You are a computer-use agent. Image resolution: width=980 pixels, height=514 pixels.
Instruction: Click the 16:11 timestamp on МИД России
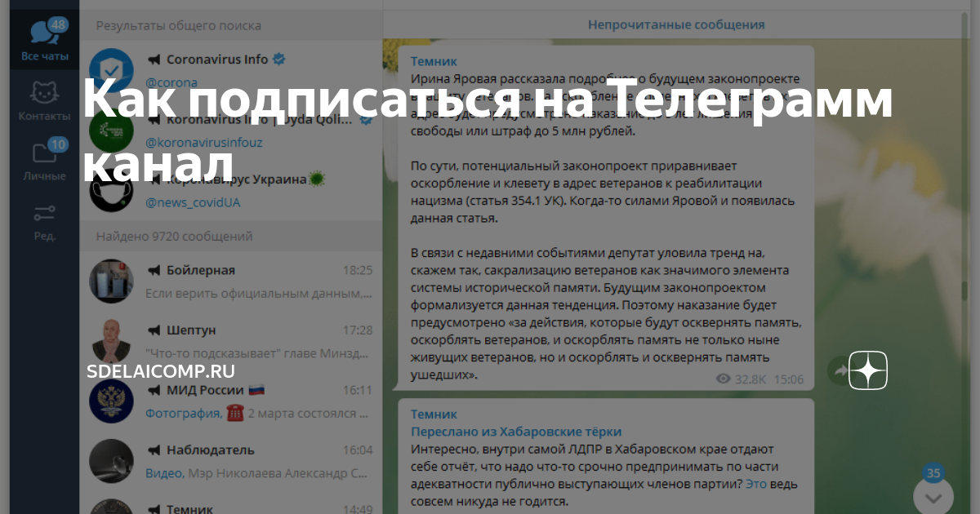[x=358, y=391]
